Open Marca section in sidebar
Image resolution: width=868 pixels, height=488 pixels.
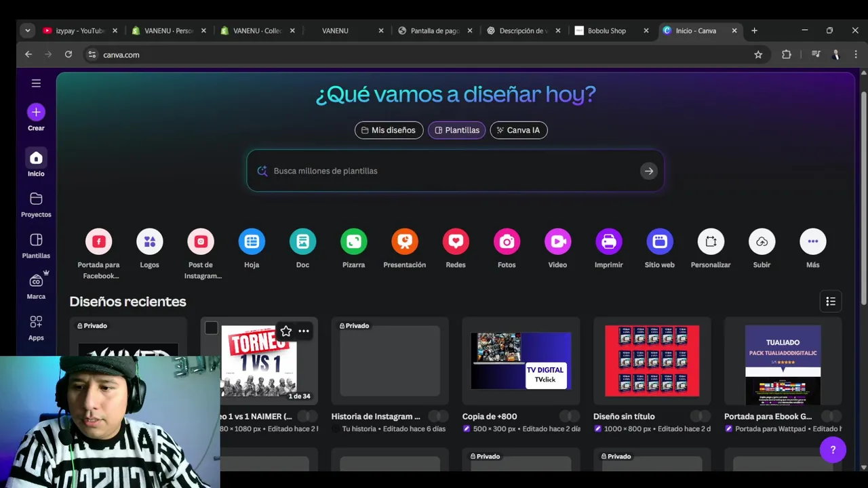(x=36, y=287)
